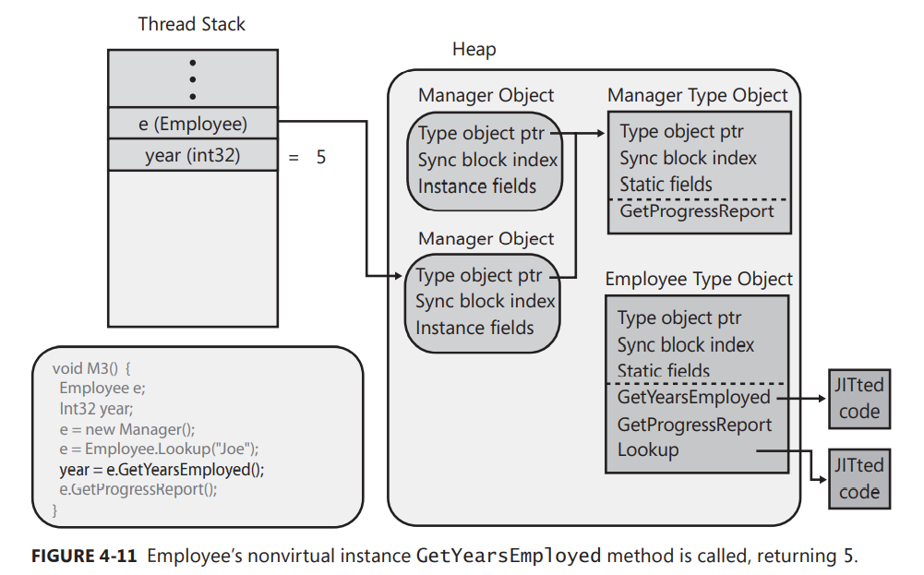Click the "Employee Type Object" heading
924x575 pixels.
pos(699,279)
